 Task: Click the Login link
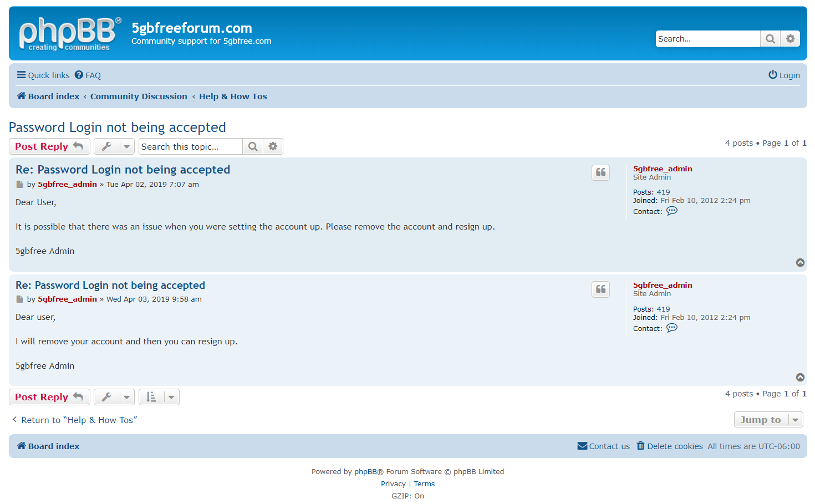coord(784,75)
